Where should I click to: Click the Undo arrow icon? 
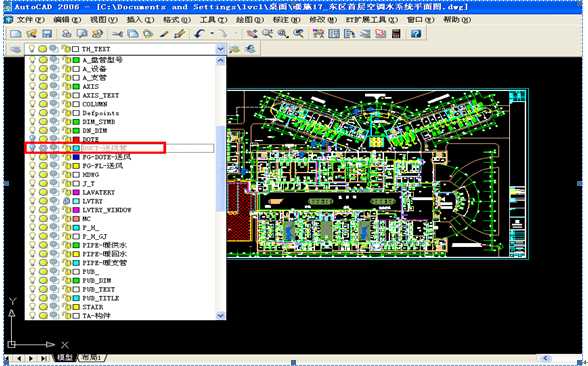(x=200, y=34)
